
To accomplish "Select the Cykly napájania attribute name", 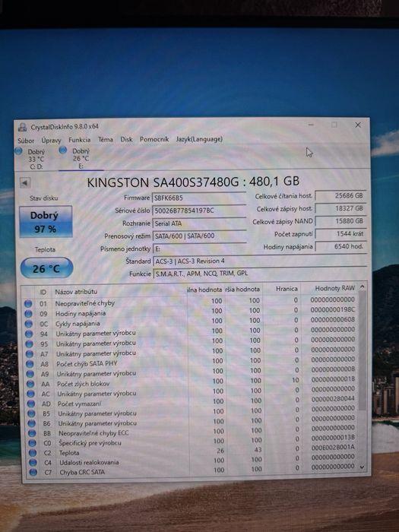I will pos(78,323).
